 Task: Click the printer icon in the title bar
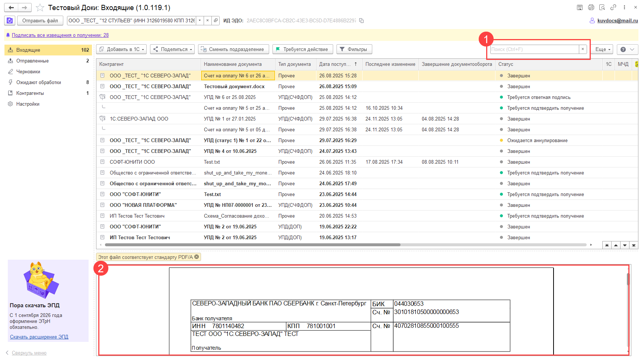[x=591, y=7]
